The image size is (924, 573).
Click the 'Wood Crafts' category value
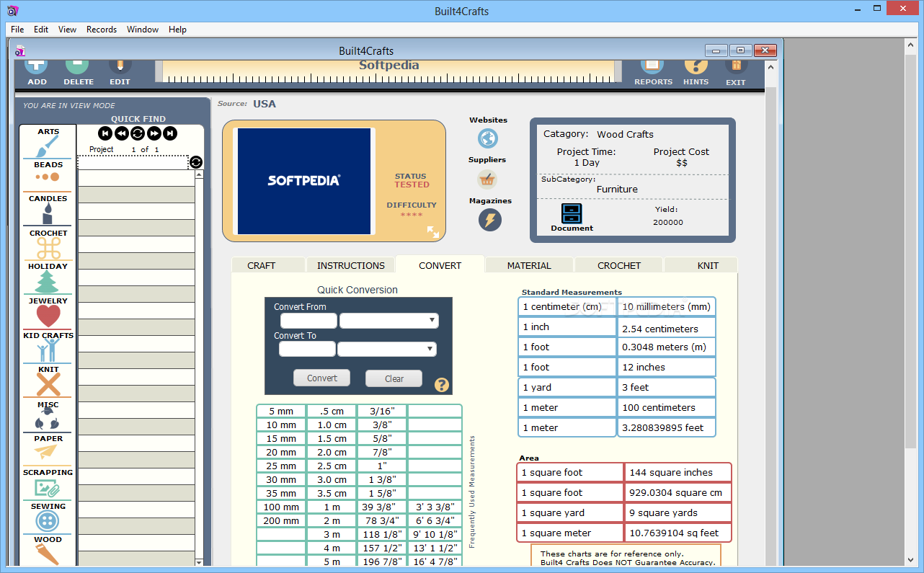coord(625,134)
